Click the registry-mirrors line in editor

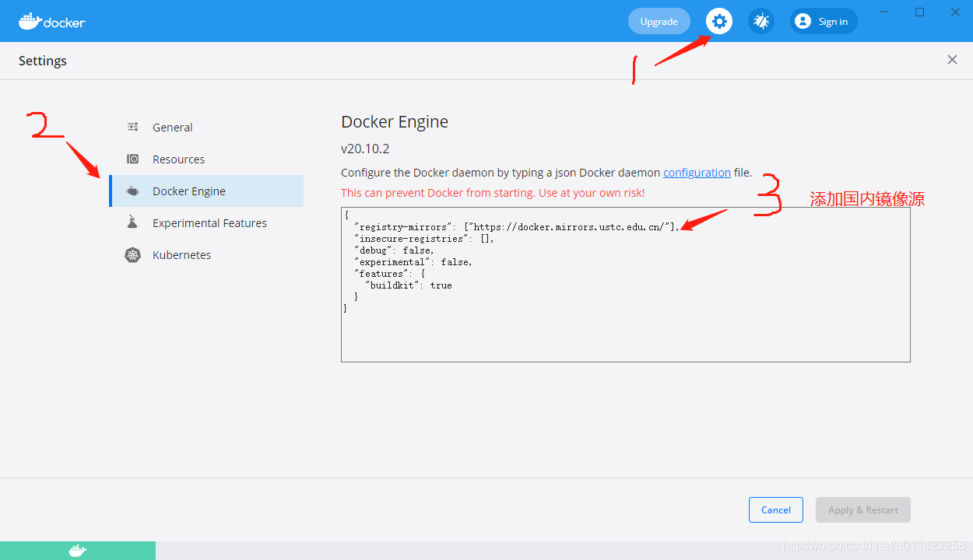(x=517, y=226)
